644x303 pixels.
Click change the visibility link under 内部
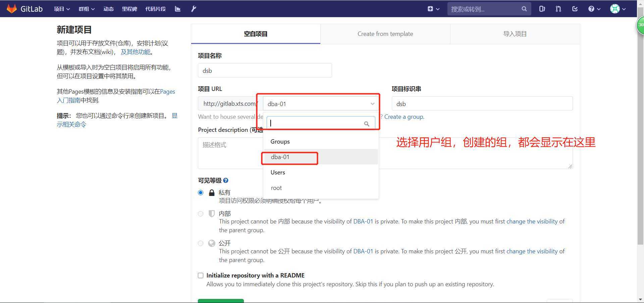point(532,221)
